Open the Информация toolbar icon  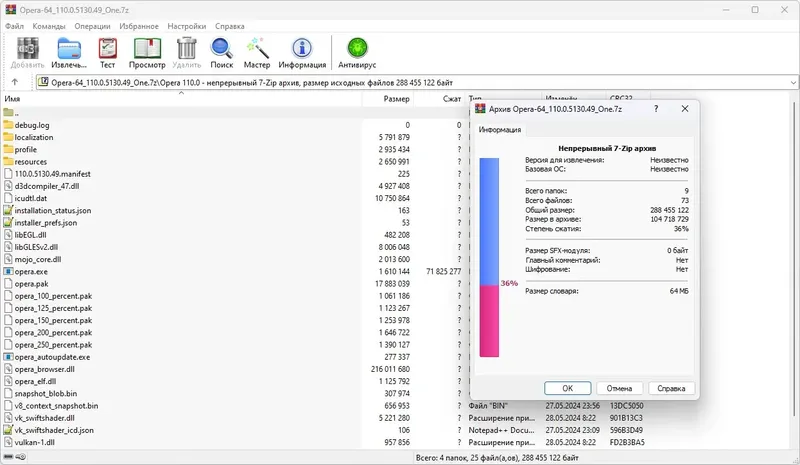pyautogui.click(x=302, y=48)
